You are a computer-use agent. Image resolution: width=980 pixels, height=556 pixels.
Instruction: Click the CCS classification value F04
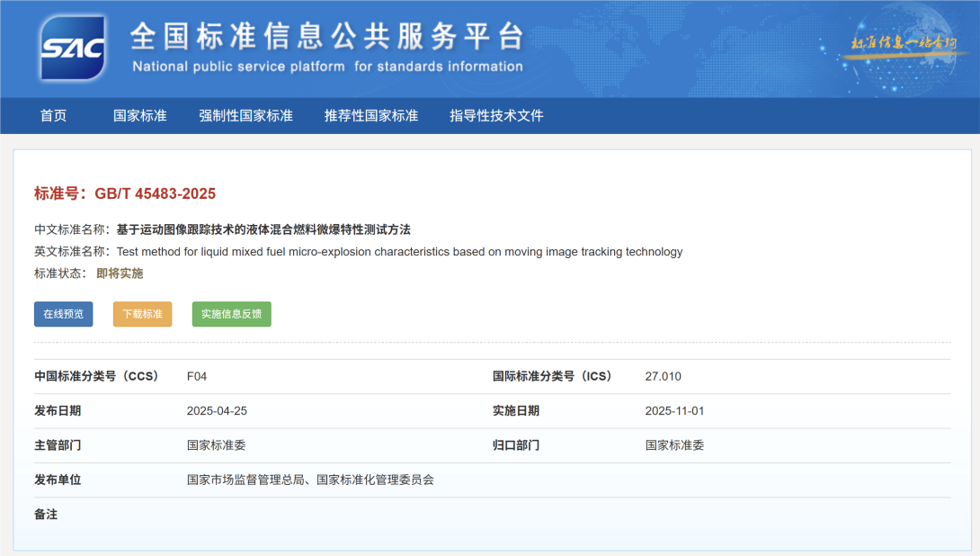pos(197,376)
